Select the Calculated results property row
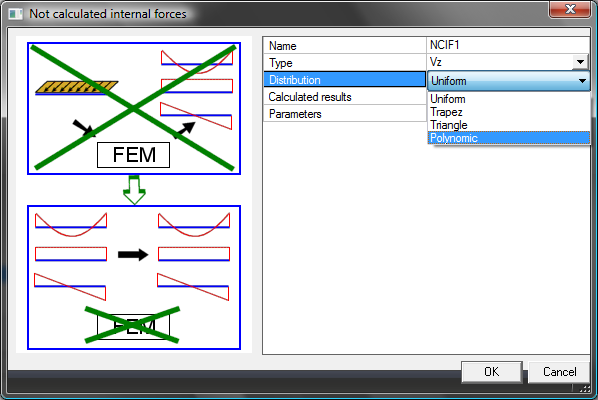This screenshot has height=400, width=598. [x=344, y=97]
